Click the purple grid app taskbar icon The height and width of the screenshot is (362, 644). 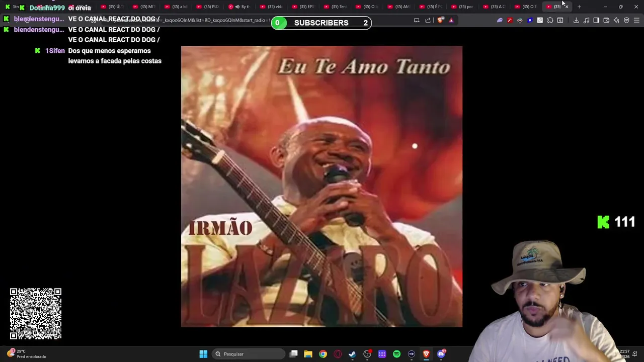click(x=382, y=354)
